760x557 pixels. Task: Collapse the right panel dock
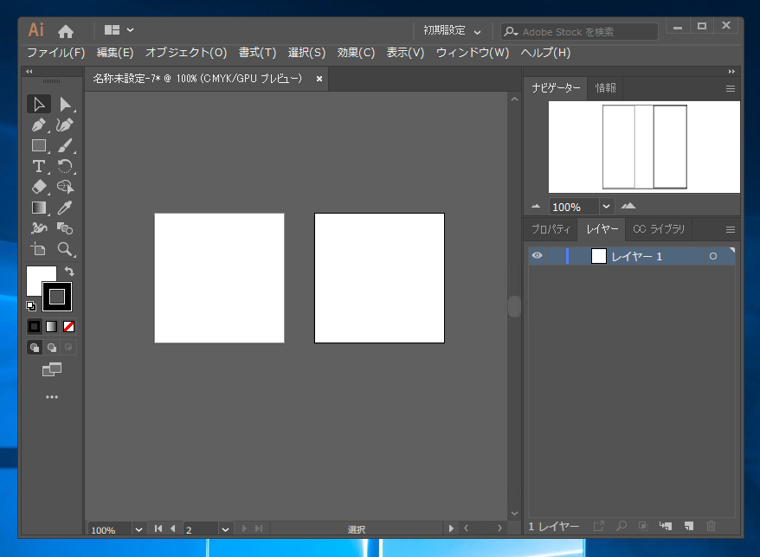click(731, 71)
